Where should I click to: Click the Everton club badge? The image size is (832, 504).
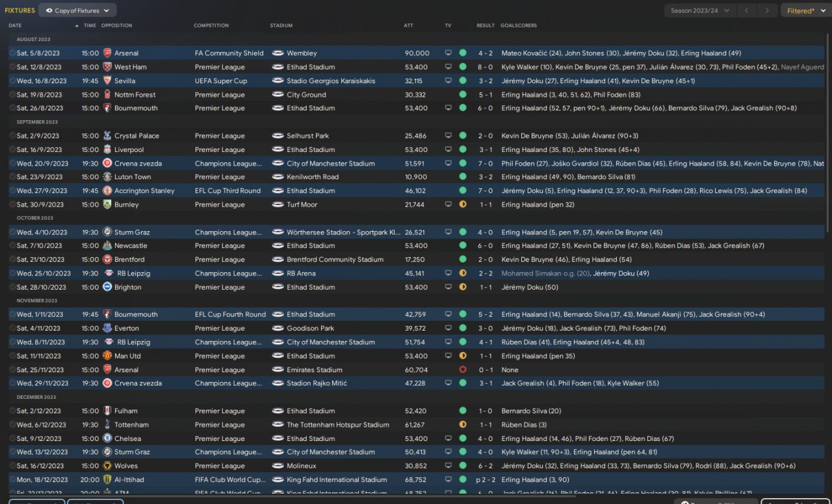107,328
